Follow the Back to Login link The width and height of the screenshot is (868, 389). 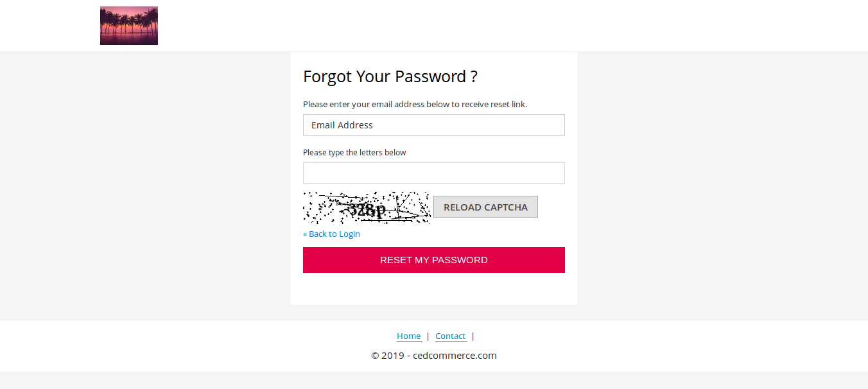[331, 234]
